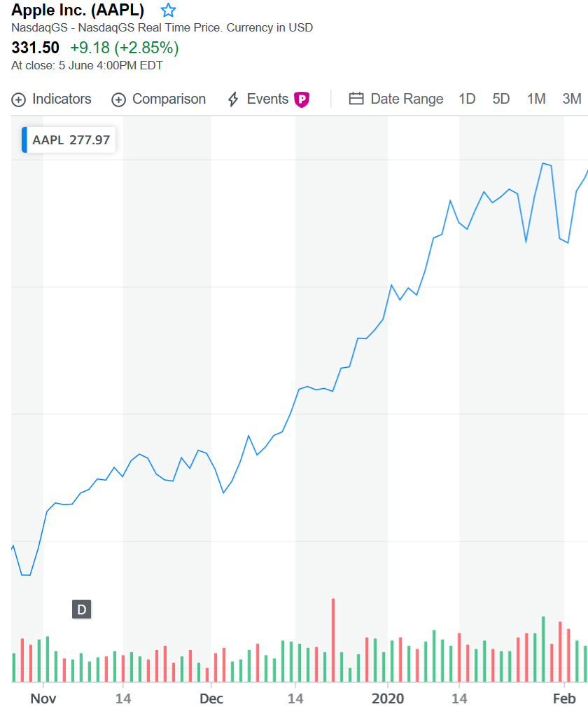The width and height of the screenshot is (588, 716).
Task: Click the calendar icon beside Date Range
Action: click(x=356, y=99)
